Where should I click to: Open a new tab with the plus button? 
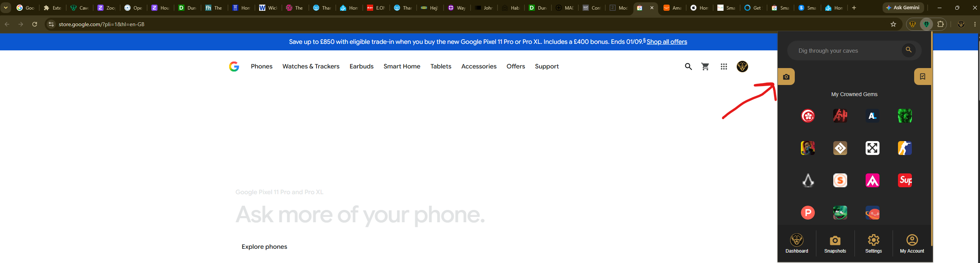click(854, 8)
